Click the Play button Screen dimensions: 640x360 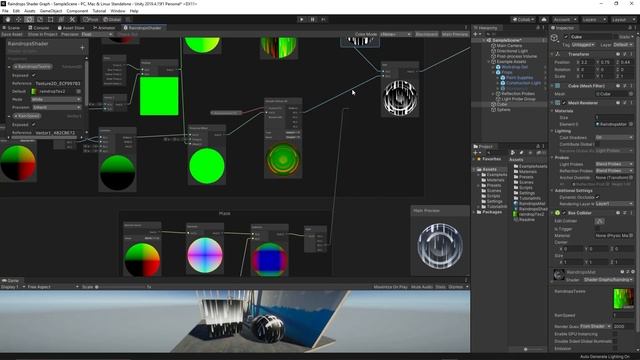302,19
